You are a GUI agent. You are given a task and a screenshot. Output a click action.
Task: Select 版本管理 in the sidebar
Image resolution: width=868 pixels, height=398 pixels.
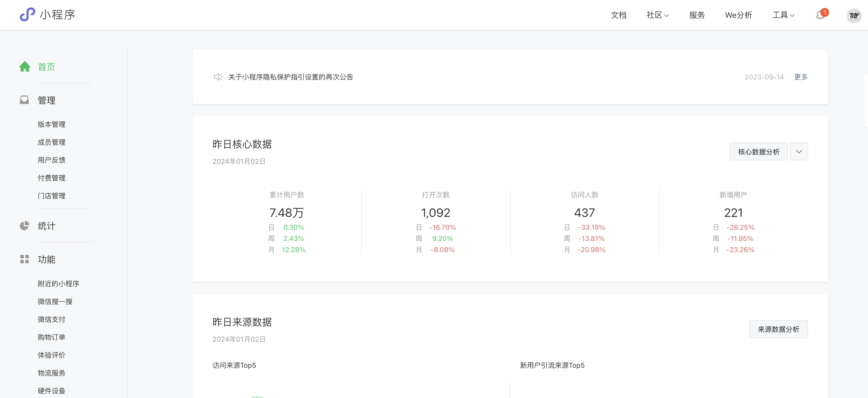click(52, 124)
